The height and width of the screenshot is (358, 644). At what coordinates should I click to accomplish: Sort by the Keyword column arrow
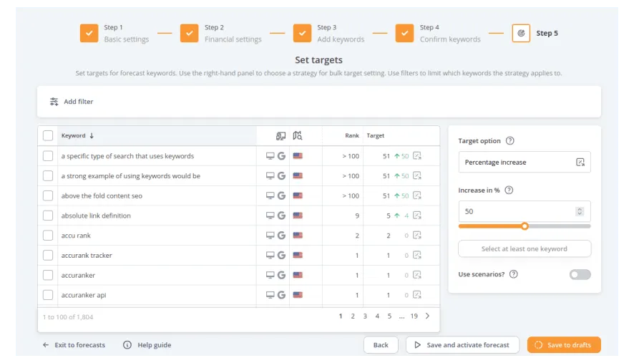(x=92, y=135)
